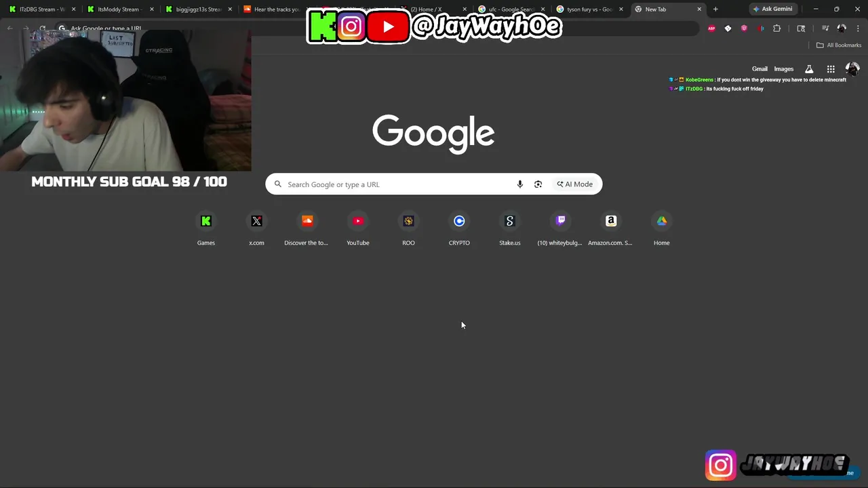The image size is (868, 488).
Task: Open the pink shield U extension
Action: tap(744, 28)
